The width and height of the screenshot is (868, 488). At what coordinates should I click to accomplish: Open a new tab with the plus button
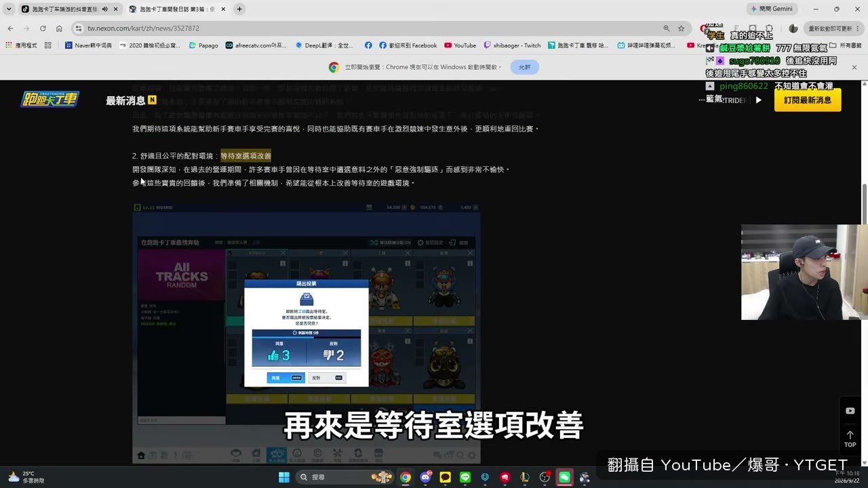[x=239, y=9]
